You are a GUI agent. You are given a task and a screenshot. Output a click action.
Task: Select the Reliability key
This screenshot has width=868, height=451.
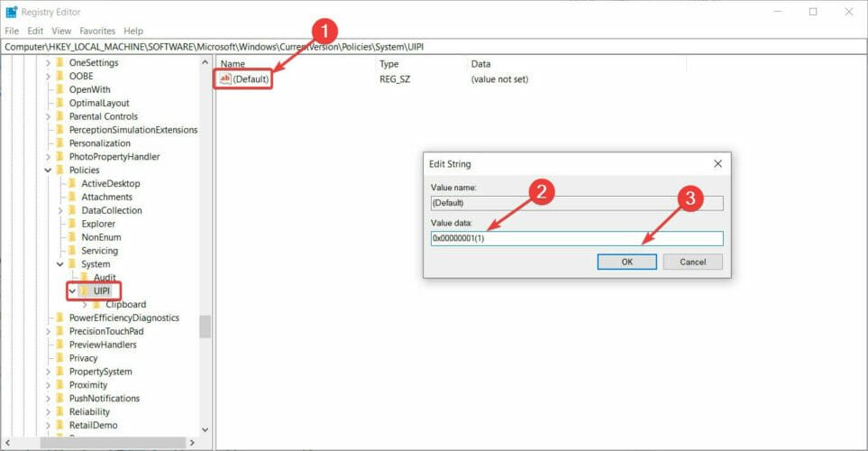point(89,411)
